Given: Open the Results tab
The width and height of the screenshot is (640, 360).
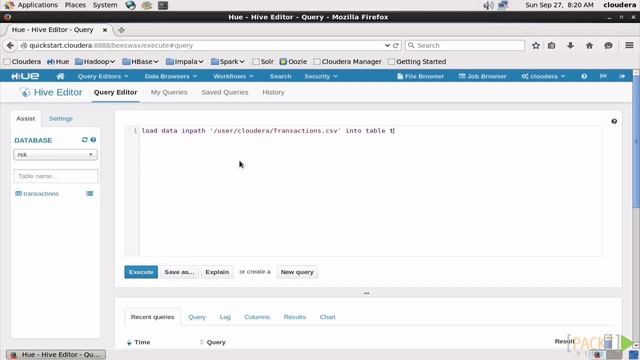Looking at the screenshot, I should coord(294,317).
